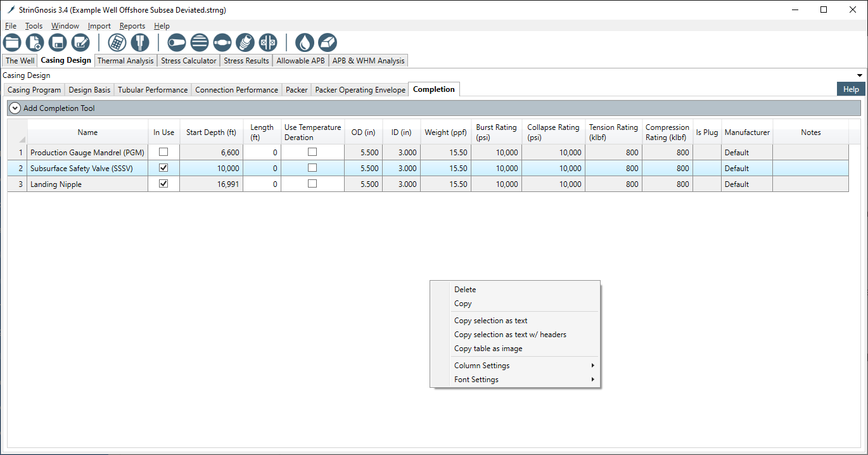
Task: Open a file with the folder icon
Action: click(x=12, y=42)
